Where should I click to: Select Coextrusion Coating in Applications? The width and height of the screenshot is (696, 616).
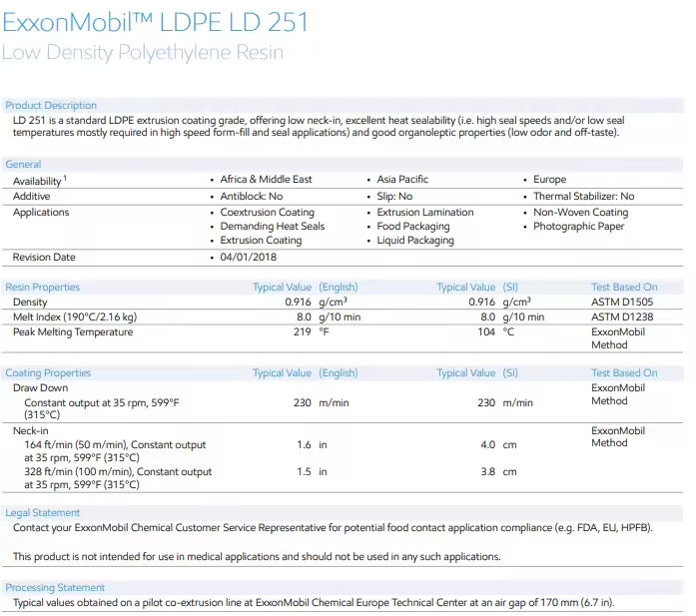pyautogui.click(x=267, y=213)
